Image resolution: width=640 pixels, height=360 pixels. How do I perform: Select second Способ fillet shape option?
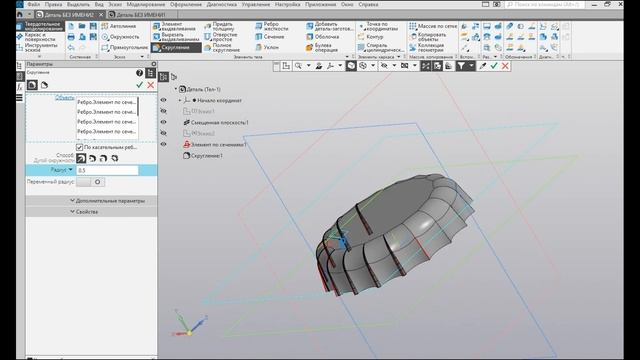coord(93,158)
